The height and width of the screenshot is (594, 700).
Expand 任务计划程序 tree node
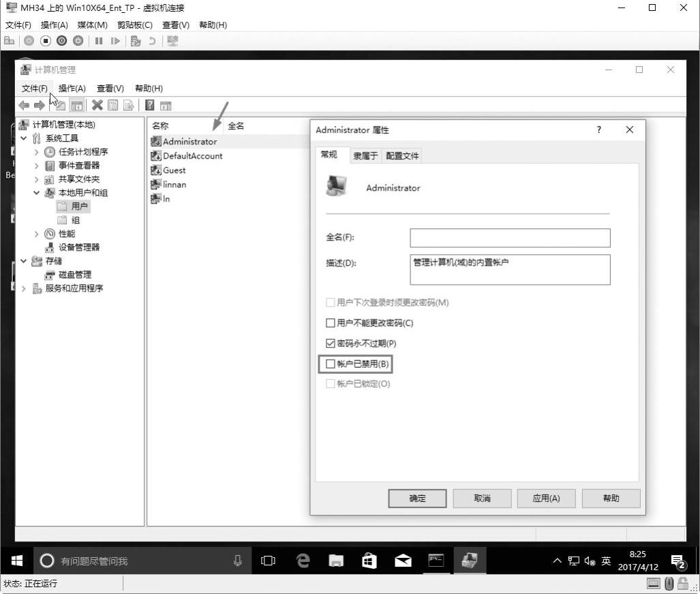point(37,152)
